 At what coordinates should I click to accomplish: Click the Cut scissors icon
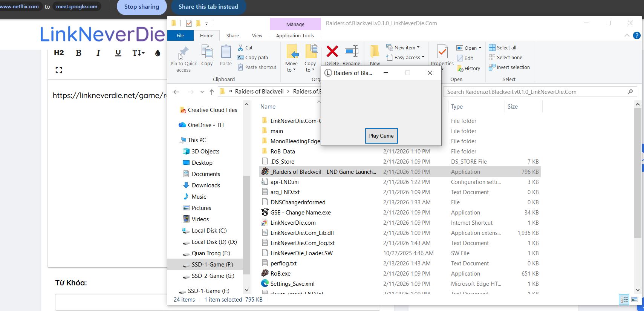pos(240,47)
